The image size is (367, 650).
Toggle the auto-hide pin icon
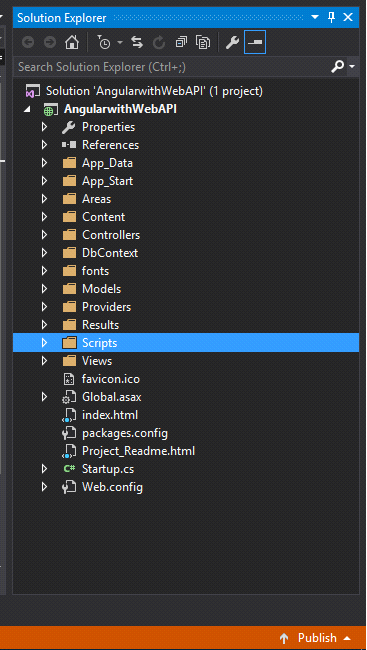[x=331, y=17]
